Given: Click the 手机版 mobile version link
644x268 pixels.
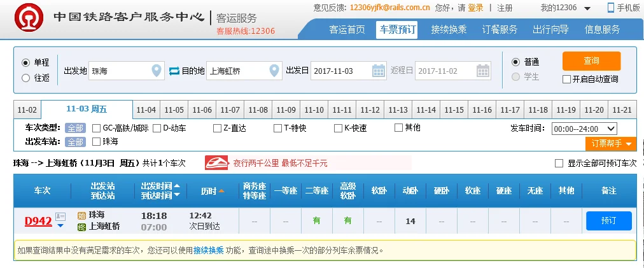Looking at the screenshot, I should pyautogui.click(x=628, y=8).
